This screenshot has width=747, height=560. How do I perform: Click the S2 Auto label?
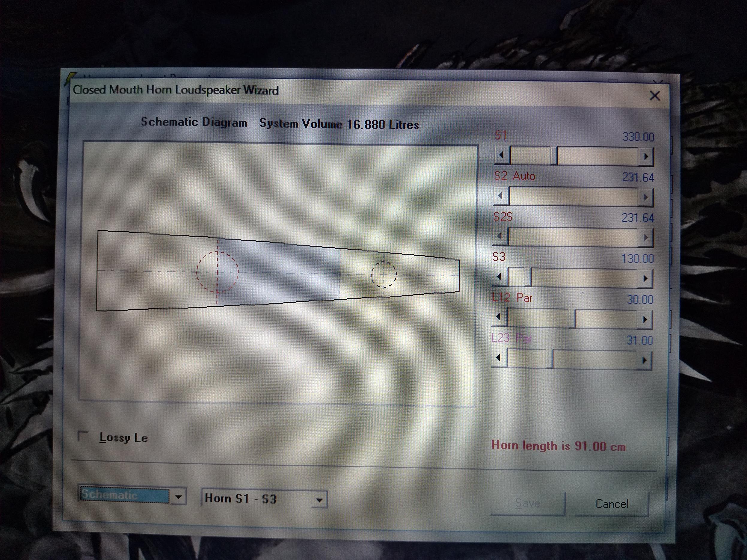514,176
